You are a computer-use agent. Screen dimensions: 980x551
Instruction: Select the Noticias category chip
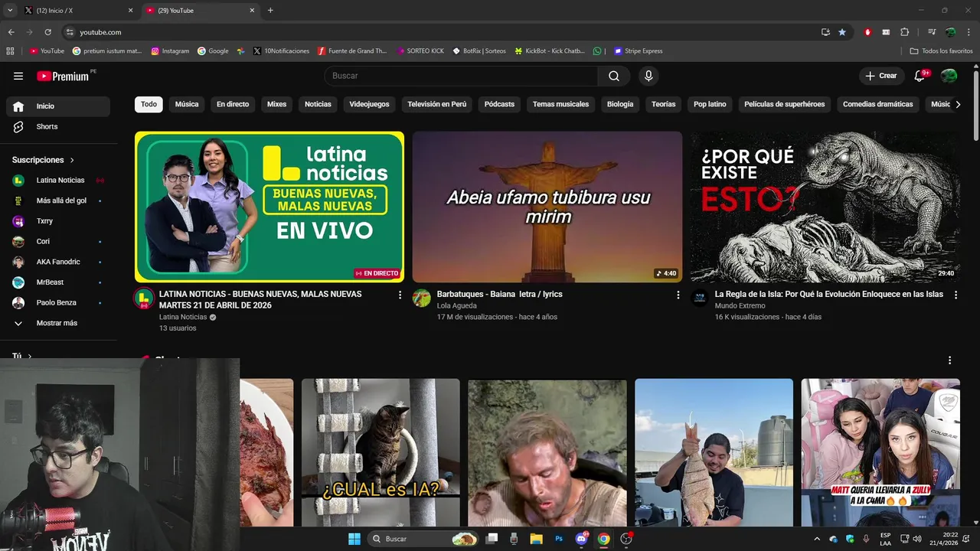coord(318,104)
